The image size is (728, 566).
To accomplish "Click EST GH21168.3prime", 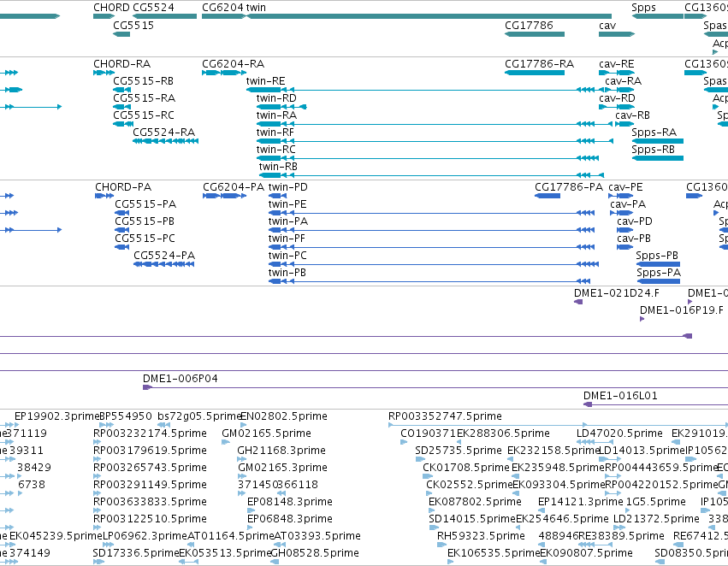I will (x=281, y=451).
